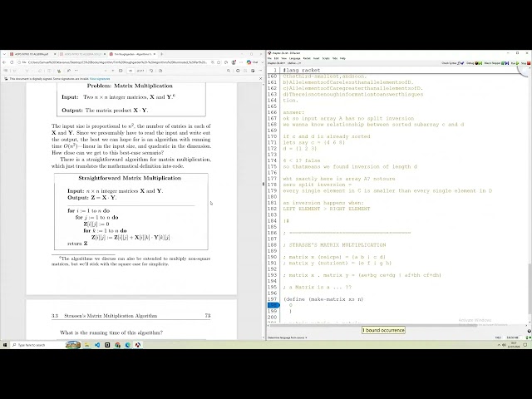The width and height of the screenshot is (532, 399).
Task: Go back in the browser
Action: tap(4, 62)
